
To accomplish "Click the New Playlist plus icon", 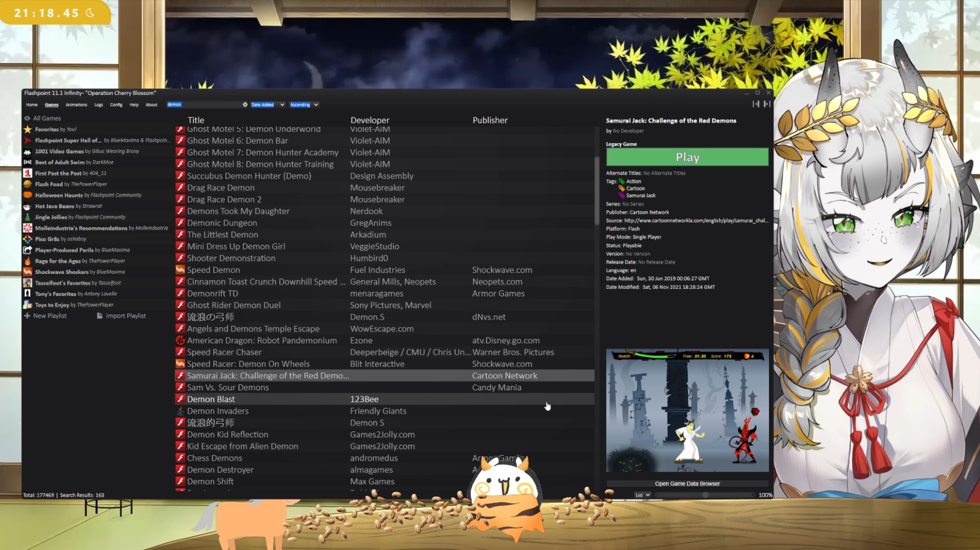I will coord(27,316).
